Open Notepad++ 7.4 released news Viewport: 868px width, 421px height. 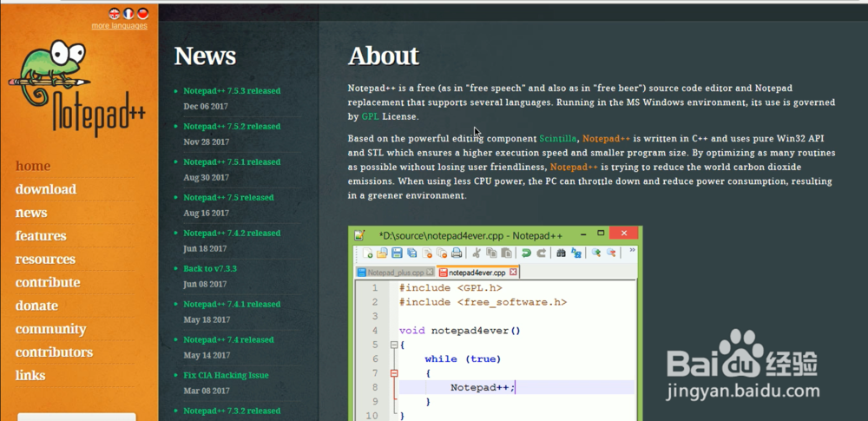(x=228, y=339)
